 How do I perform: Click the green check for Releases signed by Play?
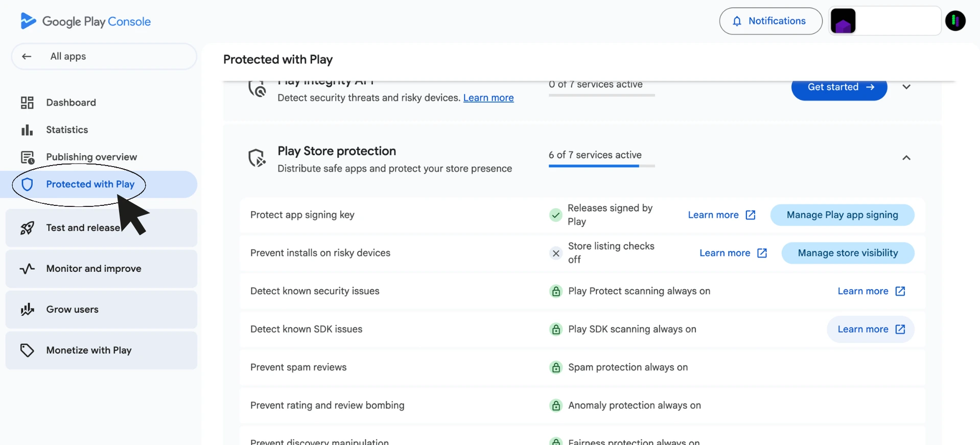[x=555, y=215]
